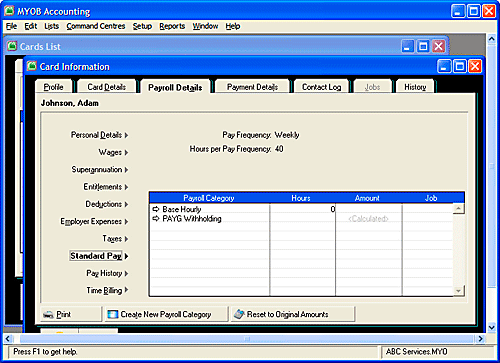Viewport: 500px width, 363px height.
Task: Switch to the Card Details tab
Action: (107, 87)
